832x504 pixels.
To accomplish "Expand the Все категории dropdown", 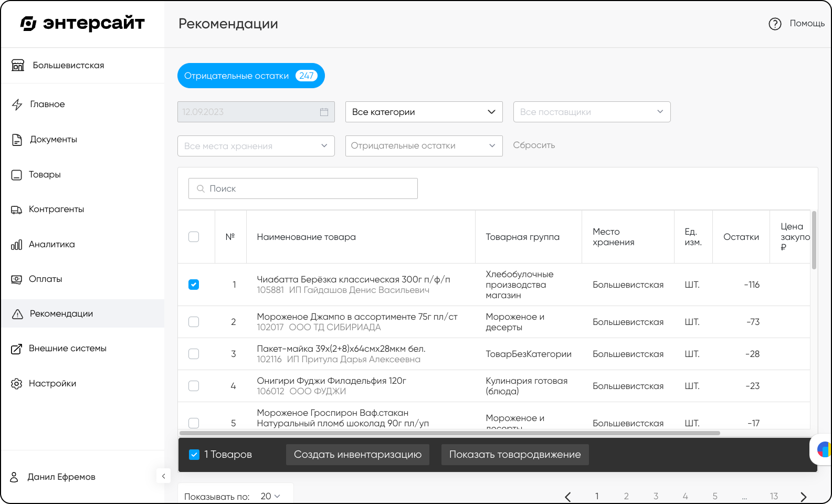I will pos(424,112).
